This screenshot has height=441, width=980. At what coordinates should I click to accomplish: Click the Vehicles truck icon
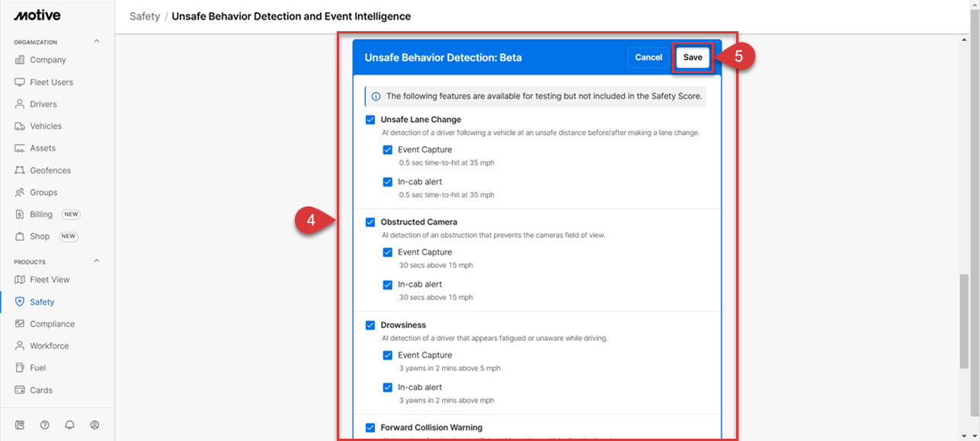pyautogui.click(x=20, y=126)
